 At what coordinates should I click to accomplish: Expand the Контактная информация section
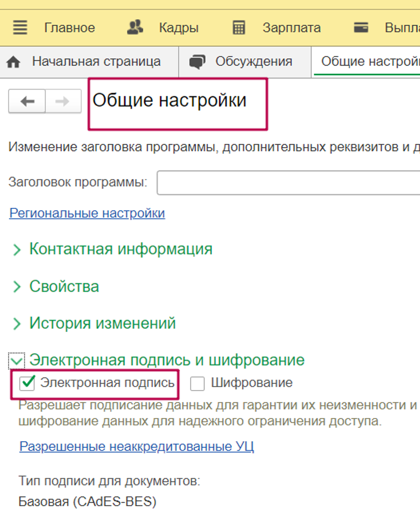[x=17, y=250]
